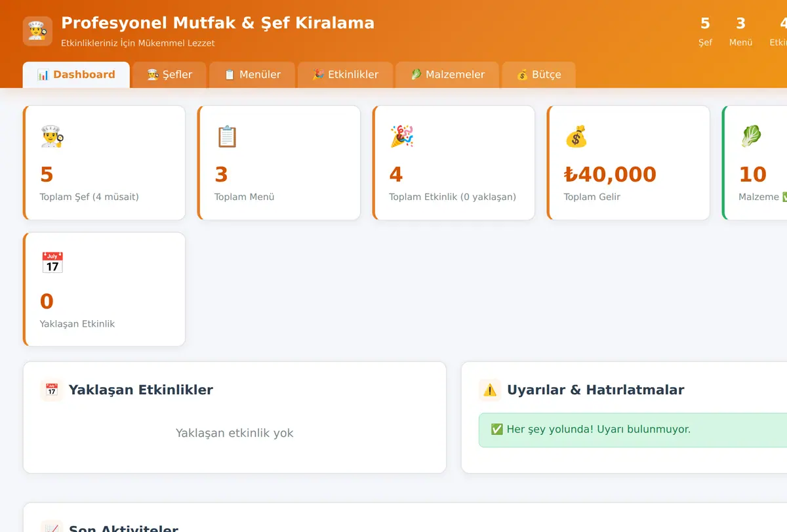
Task: Click the chef logo icon in header
Action: (37, 31)
